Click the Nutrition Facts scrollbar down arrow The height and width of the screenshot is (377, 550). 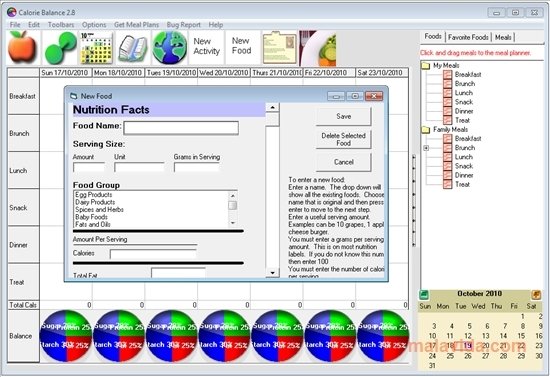click(x=273, y=272)
